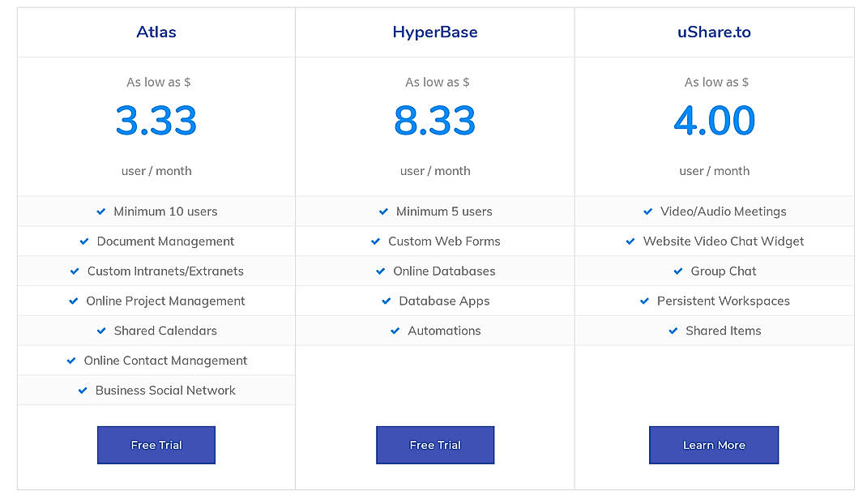867x504 pixels.
Task: Click the Atlas Free Trial button
Action: 156,445
